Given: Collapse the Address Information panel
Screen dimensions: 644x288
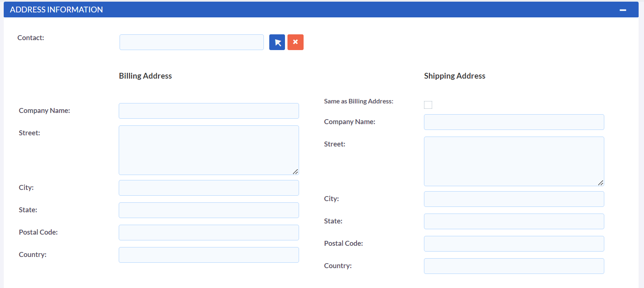Looking at the screenshot, I should (x=622, y=10).
